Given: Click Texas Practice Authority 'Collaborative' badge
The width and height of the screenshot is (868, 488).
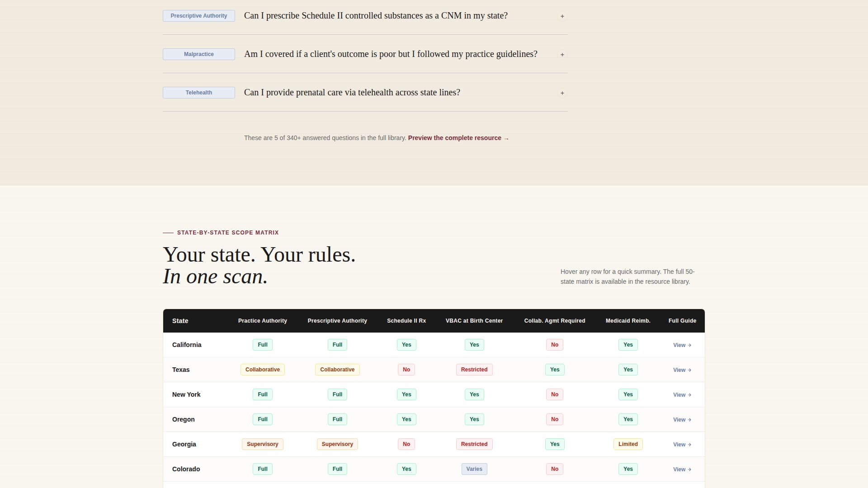Looking at the screenshot, I should click(x=263, y=370).
